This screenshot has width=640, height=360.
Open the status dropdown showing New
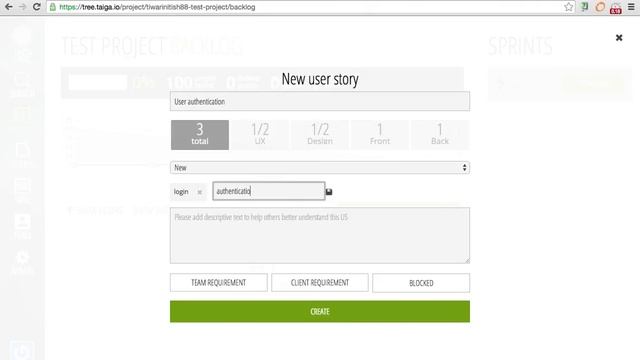point(320,168)
